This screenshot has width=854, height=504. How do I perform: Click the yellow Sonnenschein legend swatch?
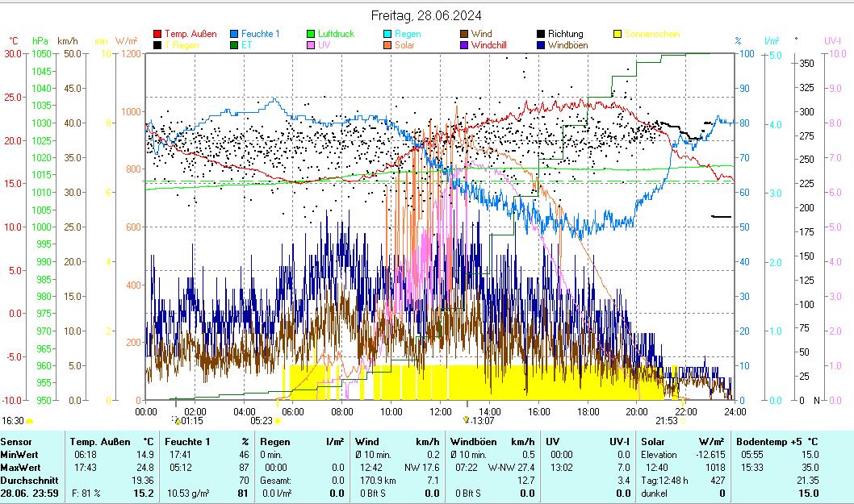click(617, 34)
